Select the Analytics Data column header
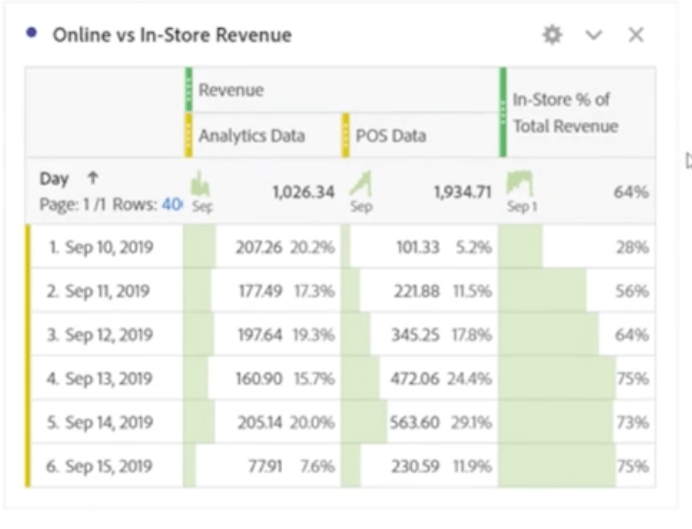692x529 pixels. [x=252, y=135]
